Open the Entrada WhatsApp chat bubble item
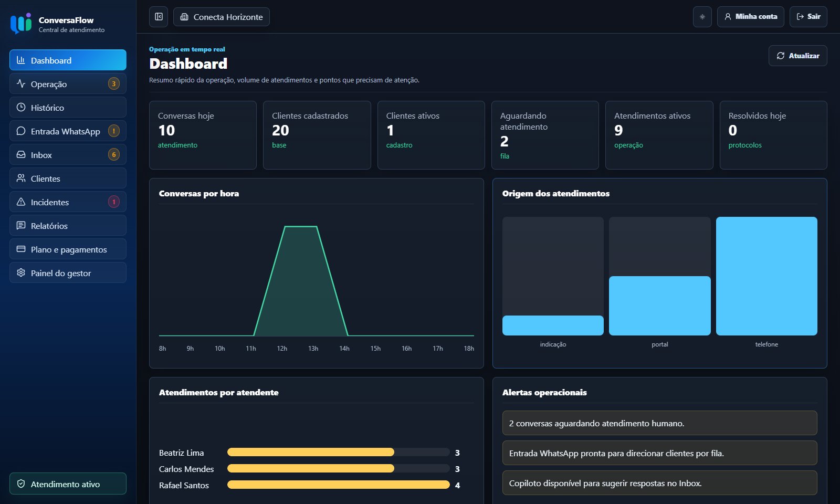Viewport: 840px width, 504px height. [68, 131]
